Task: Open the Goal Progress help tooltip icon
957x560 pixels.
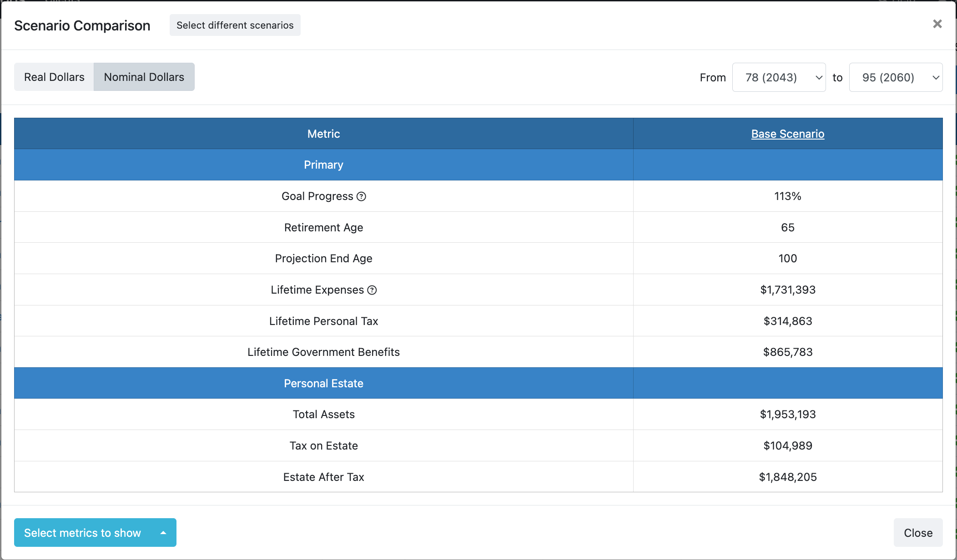Action: click(361, 196)
